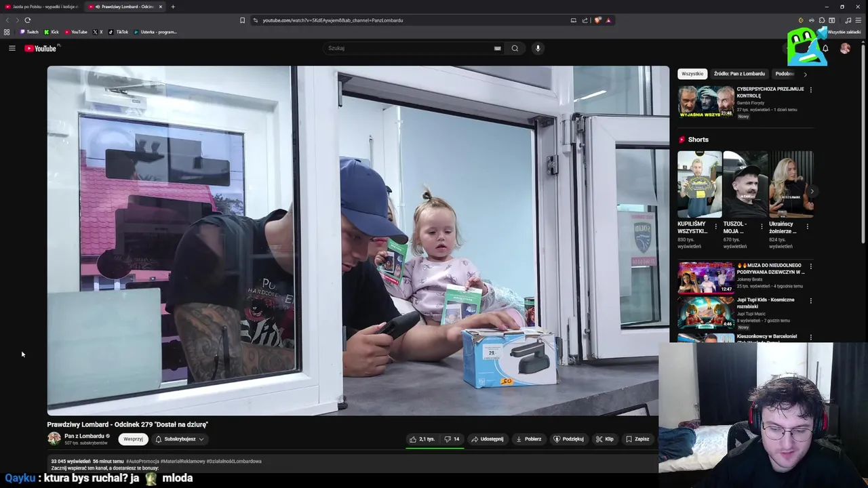Click the search magnifier button
The image size is (868, 488).
515,48
